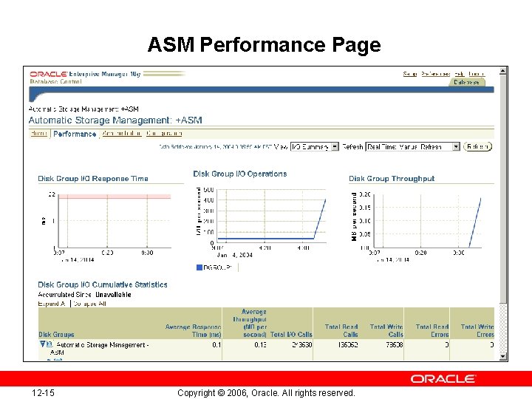
Task: Click the Disk Group I/O Cumulative Statistics heading
Action: (x=103, y=284)
